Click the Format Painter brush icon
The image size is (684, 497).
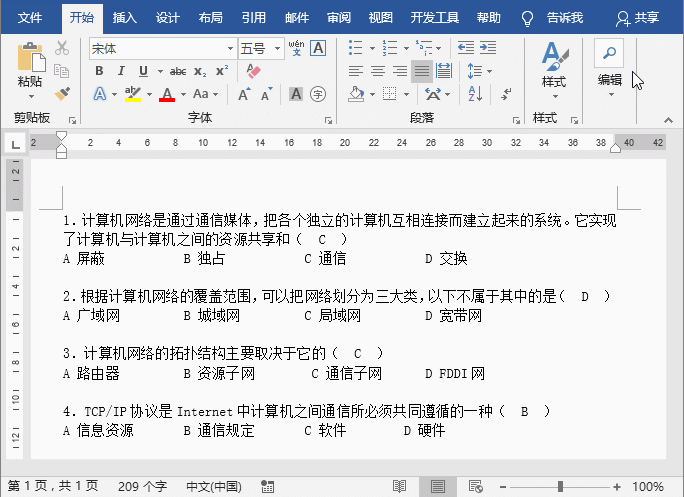[x=62, y=93]
